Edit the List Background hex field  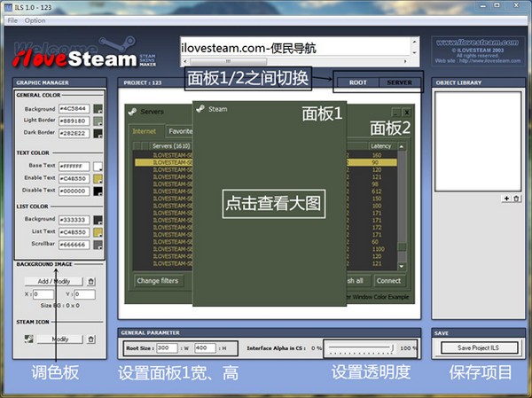74,220
